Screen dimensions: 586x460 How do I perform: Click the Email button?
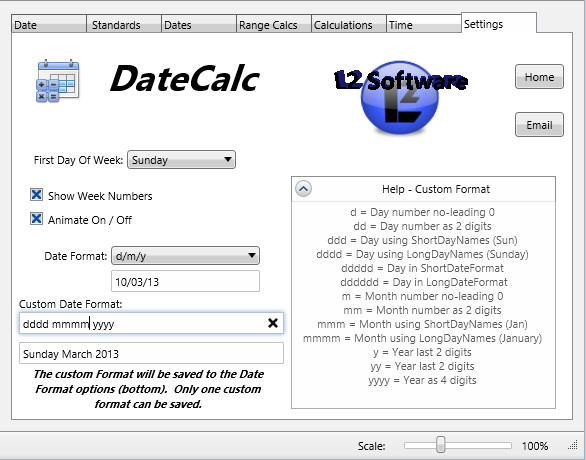coord(539,124)
